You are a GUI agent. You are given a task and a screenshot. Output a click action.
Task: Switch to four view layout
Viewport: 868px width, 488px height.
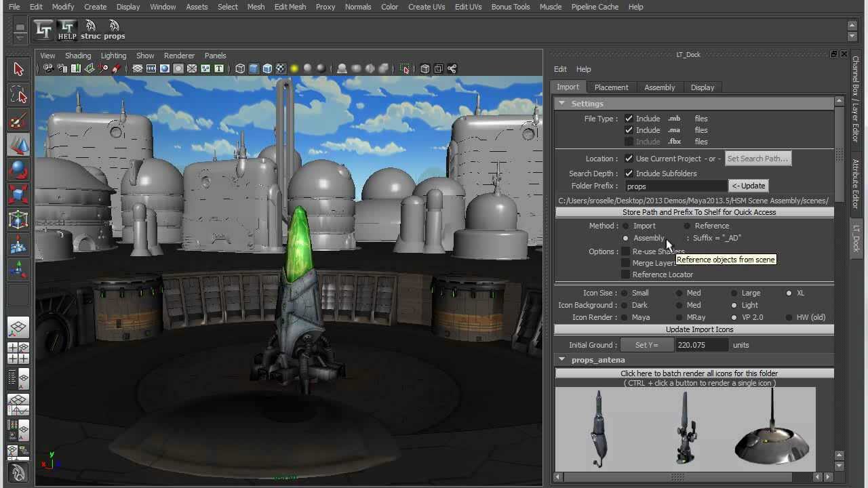point(18,353)
